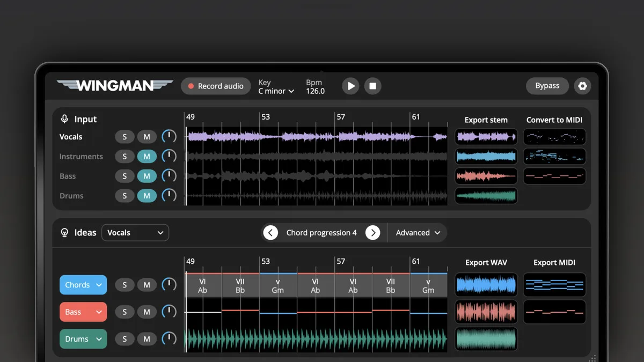Mute the Drums idea track
Viewport: 644px width, 362px height.
[147, 339]
